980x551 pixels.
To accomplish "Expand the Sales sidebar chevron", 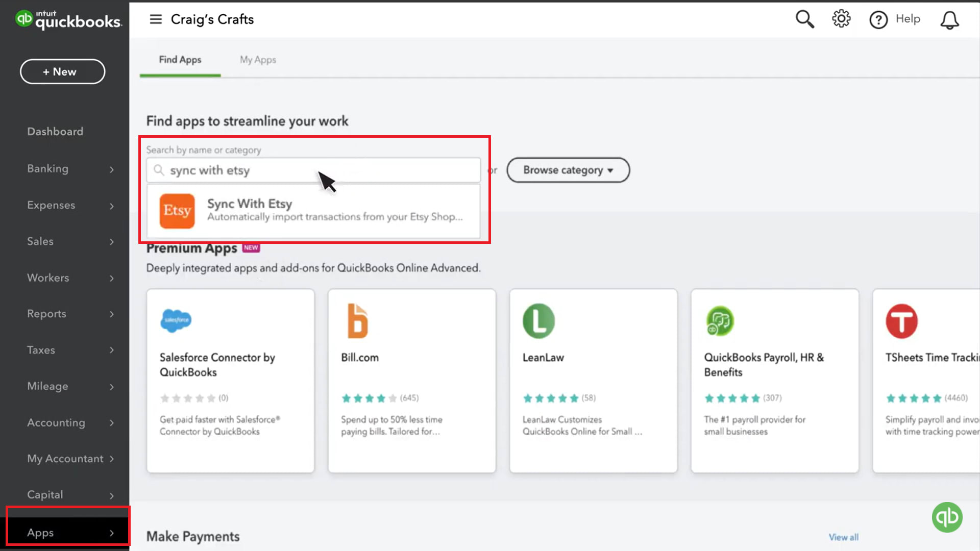I will tap(112, 242).
